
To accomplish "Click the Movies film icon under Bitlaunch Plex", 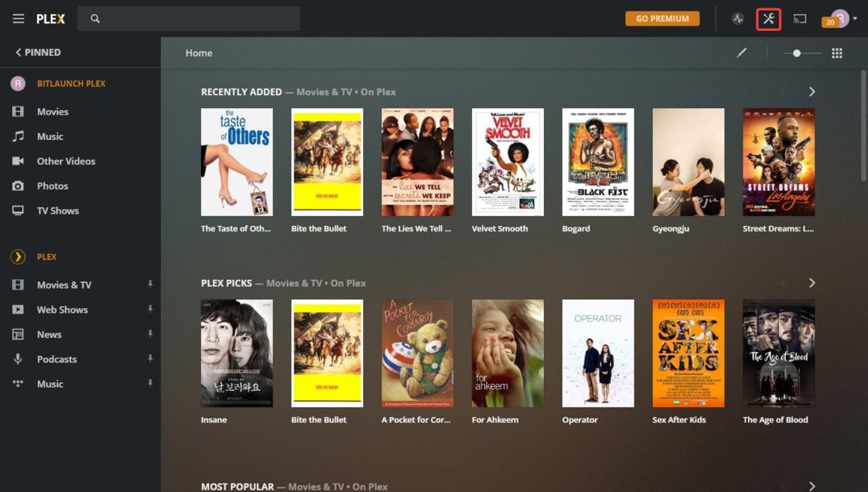I will click(x=18, y=111).
